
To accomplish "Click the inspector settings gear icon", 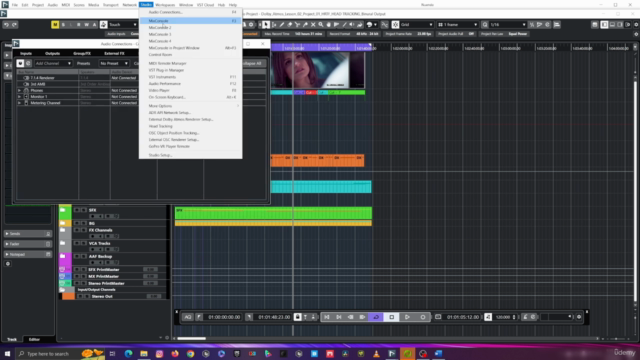I will pos(8,264).
